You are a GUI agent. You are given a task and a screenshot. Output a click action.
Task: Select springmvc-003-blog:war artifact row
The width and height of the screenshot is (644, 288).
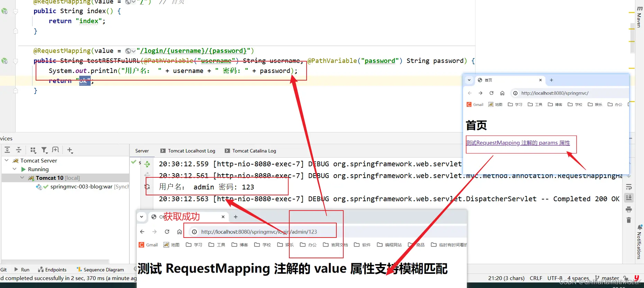click(x=83, y=187)
